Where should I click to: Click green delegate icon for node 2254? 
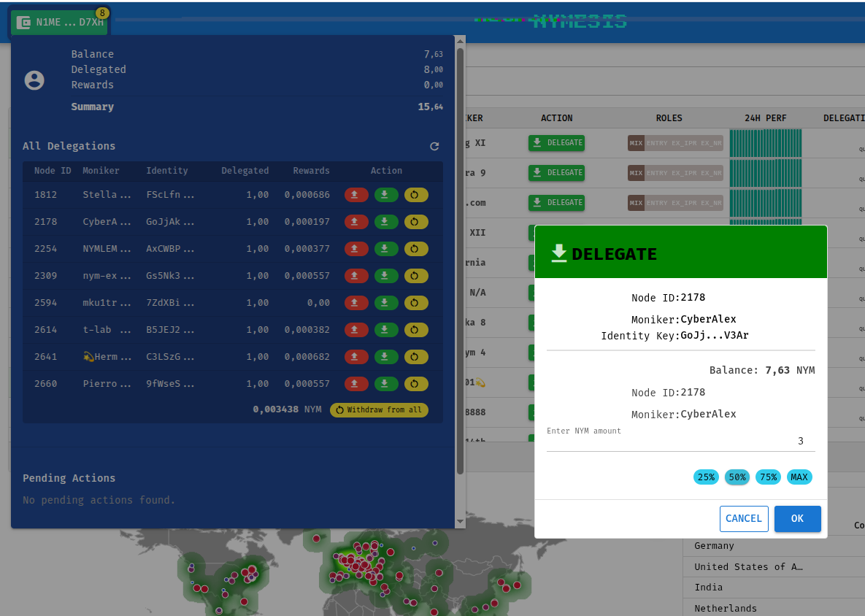pos(386,249)
